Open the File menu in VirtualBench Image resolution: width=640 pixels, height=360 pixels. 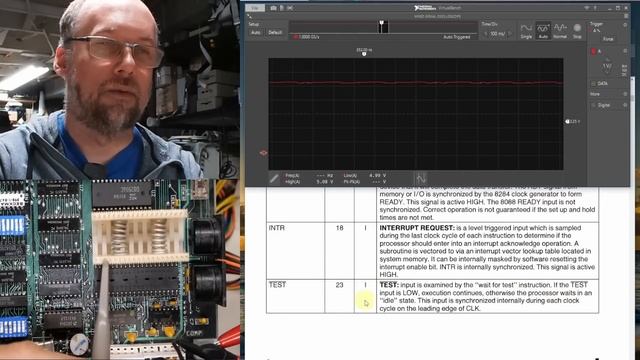[255, 8]
